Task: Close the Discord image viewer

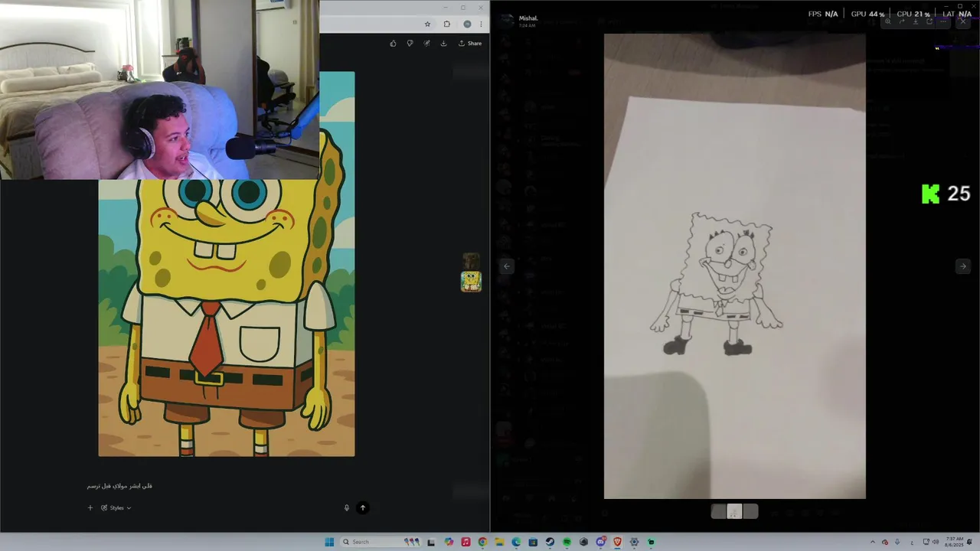Action: point(963,21)
